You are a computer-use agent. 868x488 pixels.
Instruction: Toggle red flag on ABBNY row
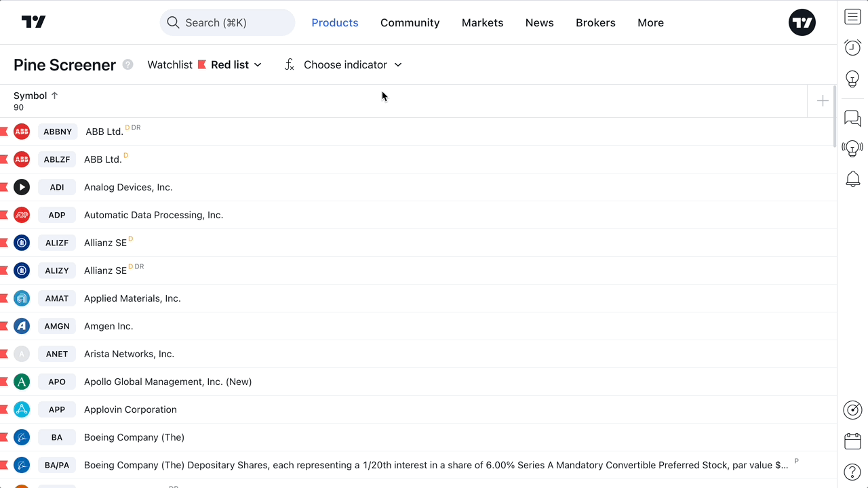click(x=4, y=131)
